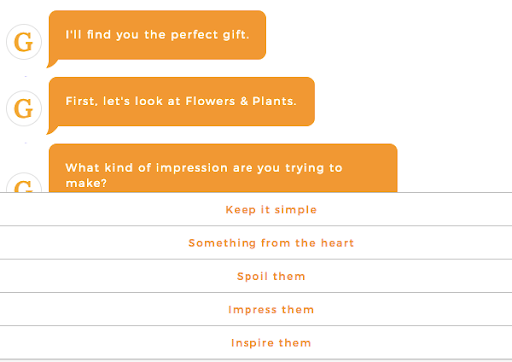The width and height of the screenshot is (512, 362).
Task: Click the "What kind of impression" question bubble
Action: 223,168
